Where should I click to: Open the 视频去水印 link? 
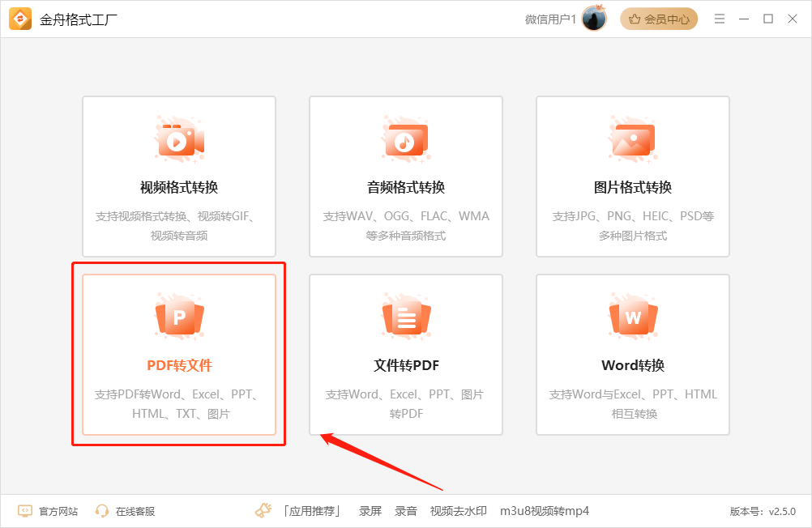pyautogui.click(x=459, y=511)
